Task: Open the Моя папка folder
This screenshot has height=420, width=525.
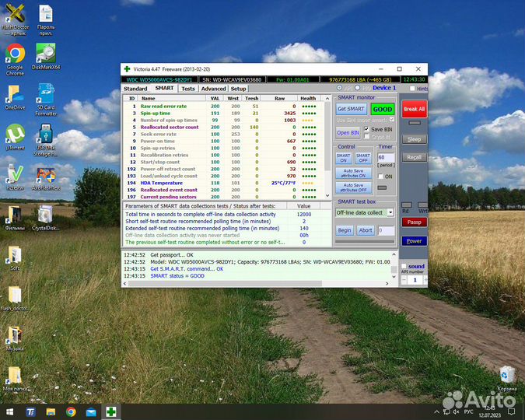Action: tap(15, 379)
